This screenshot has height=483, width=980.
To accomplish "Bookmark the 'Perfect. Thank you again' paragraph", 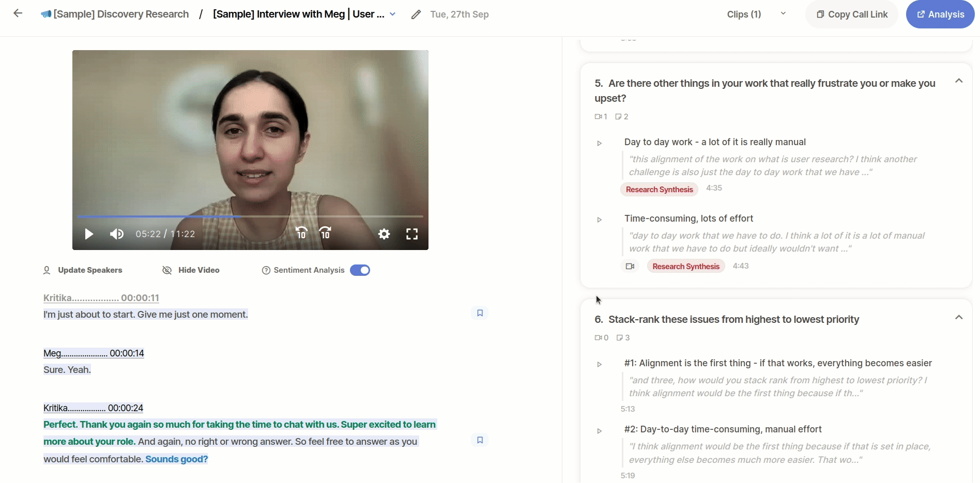I will click(480, 440).
